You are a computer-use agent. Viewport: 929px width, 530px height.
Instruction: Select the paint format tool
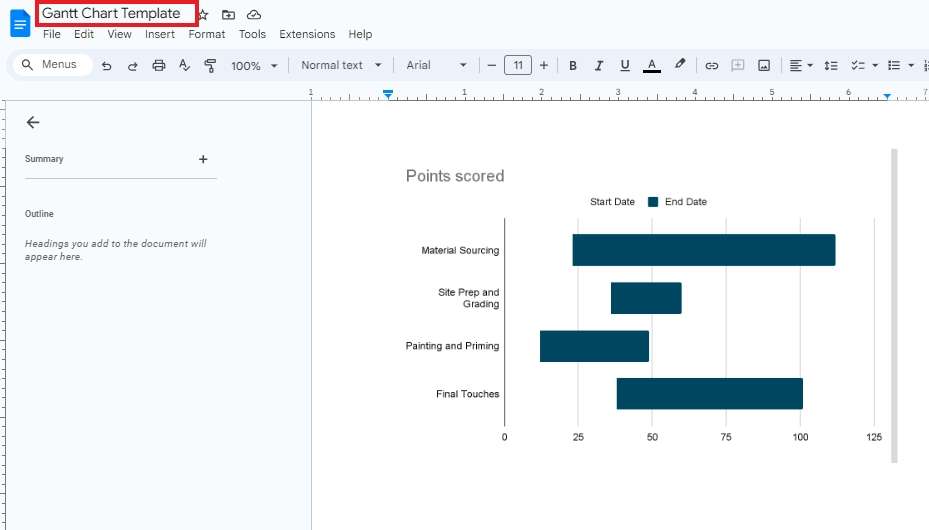[x=210, y=65]
